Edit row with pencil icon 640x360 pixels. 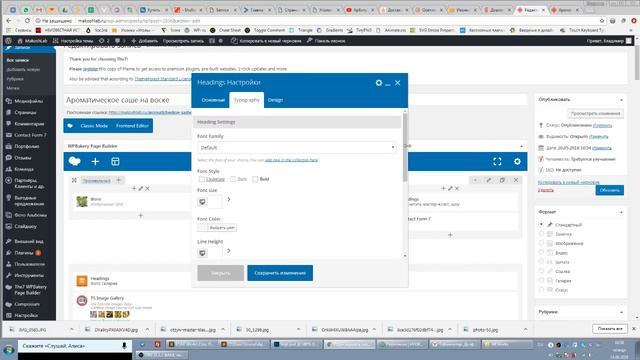pyautogui.click(x=489, y=180)
